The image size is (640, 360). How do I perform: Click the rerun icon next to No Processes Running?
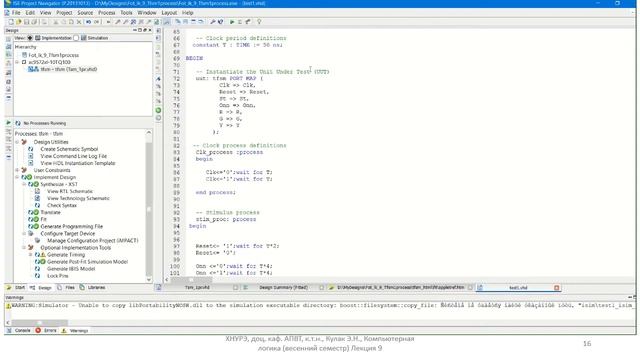(18, 123)
